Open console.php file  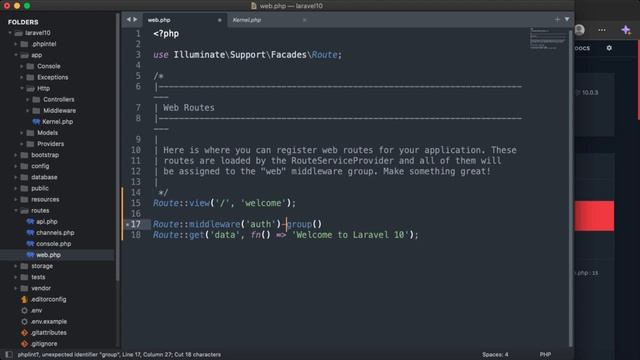(53, 244)
